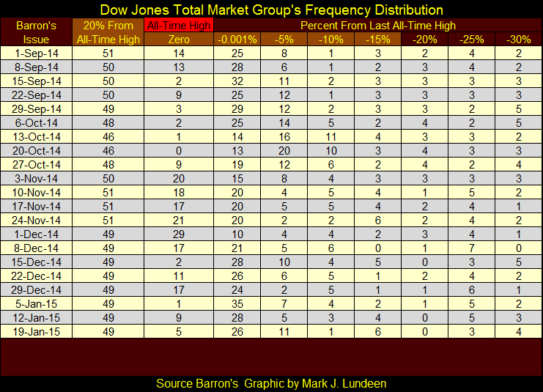Select the 'Barron's Issue' column header
The width and height of the screenshot is (543, 392).
click(x=37, y=32)
